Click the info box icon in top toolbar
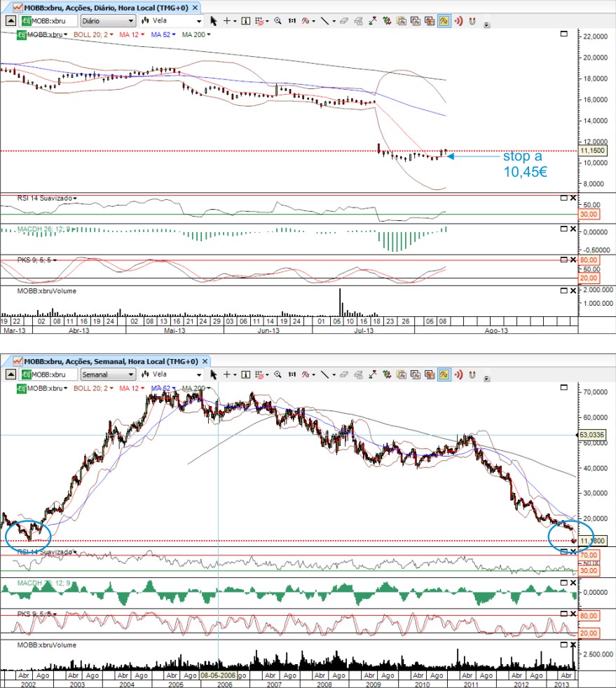Image resolution: width=616 pixels, height=688 pixels. 246,21
